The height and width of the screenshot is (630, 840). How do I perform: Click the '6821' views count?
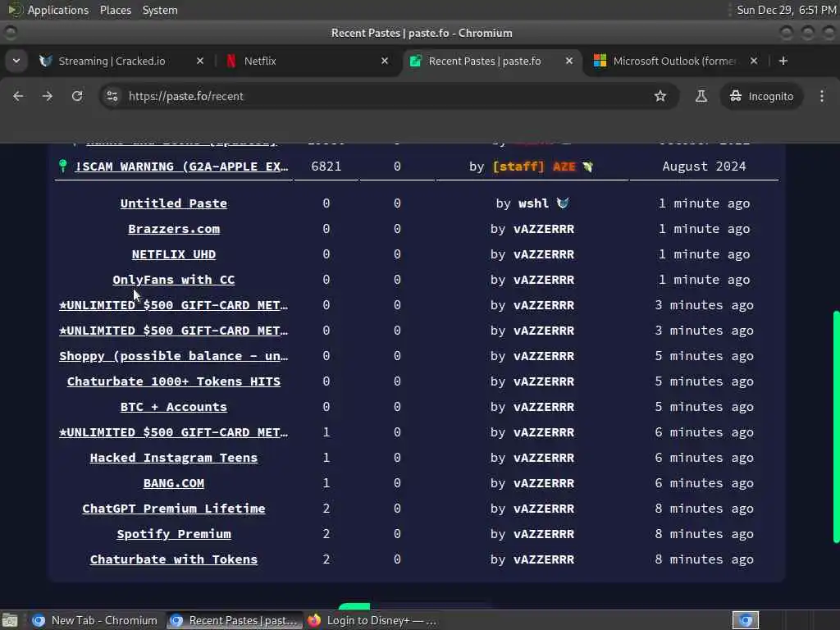pos(326,167)
